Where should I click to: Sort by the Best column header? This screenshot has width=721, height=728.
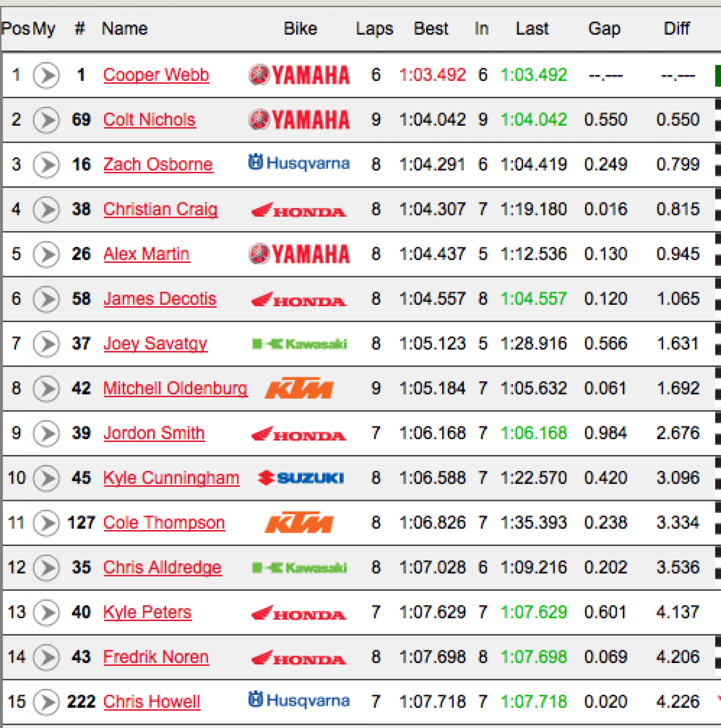431,29
